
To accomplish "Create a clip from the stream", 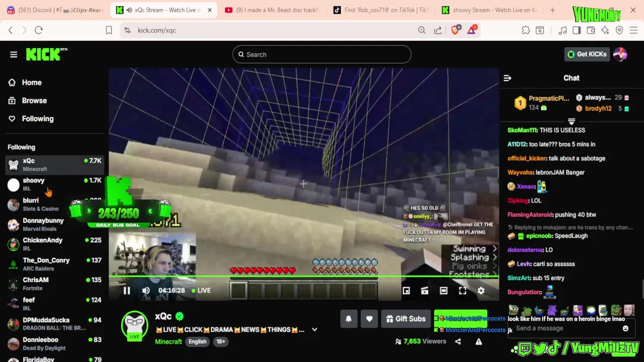I will [x=425, y=291].
